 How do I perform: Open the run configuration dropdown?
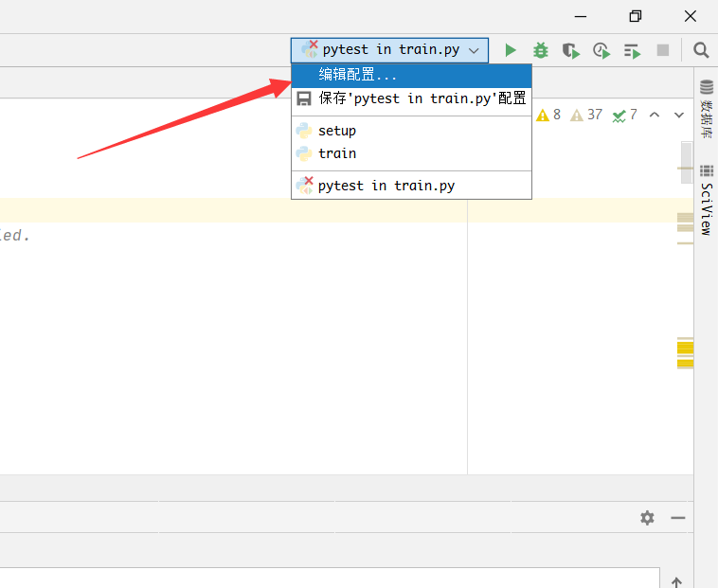[x=389, y=50]
